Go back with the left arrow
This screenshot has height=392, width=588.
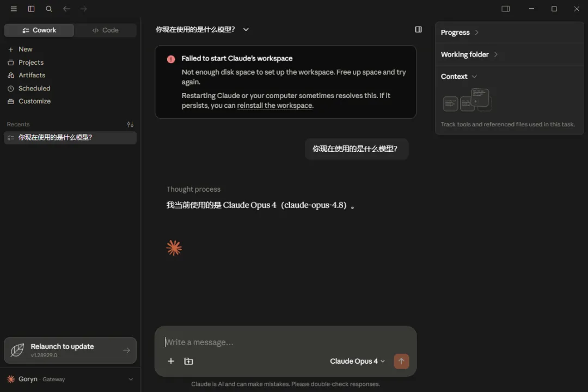click(x=66, y=9)
